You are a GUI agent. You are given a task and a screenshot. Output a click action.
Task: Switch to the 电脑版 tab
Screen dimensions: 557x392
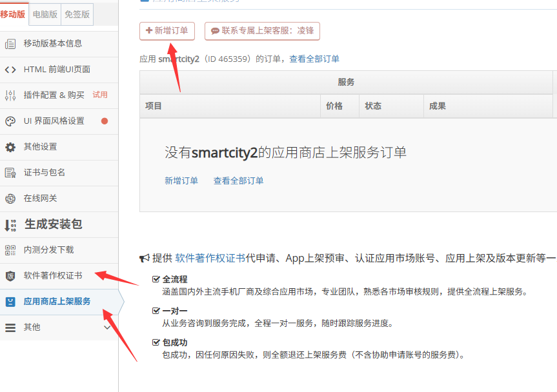[45, 14]
